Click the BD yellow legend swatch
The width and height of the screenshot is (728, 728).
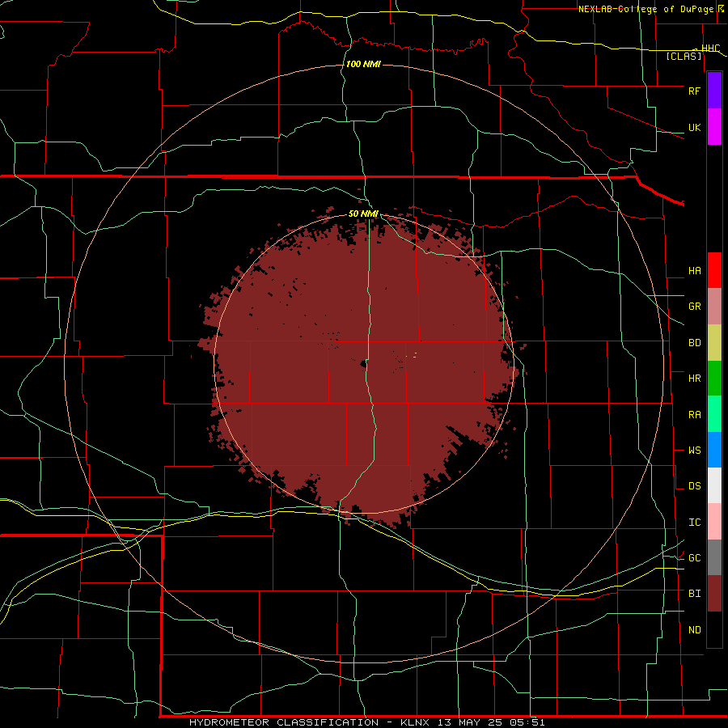tap(714, 343)
